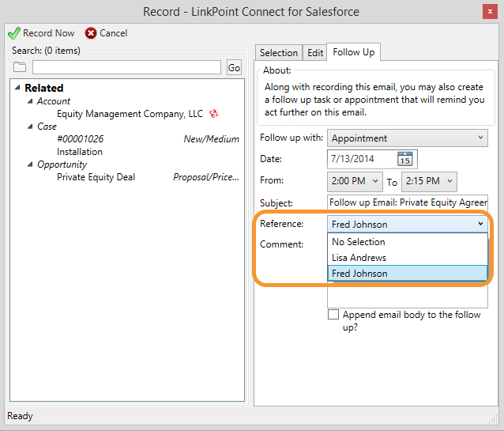Viewport: 504px width, 431px height.
Task: Check Append email body to follow up
Action: [333, 315]
